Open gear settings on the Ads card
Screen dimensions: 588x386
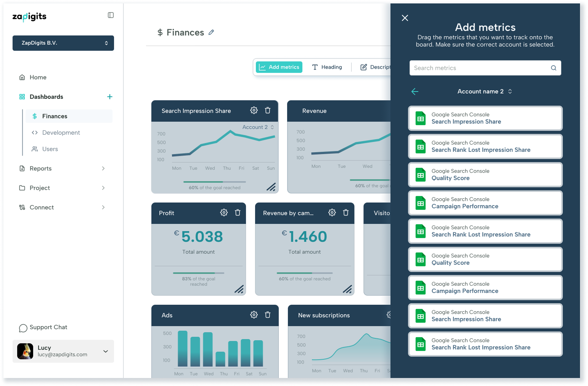[254, 315]
